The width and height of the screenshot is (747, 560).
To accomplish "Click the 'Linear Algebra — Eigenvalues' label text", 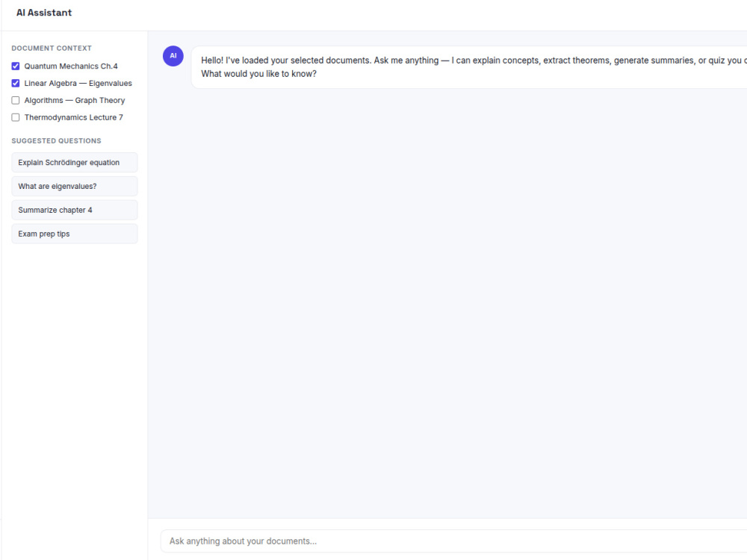I will coord(78,84).
